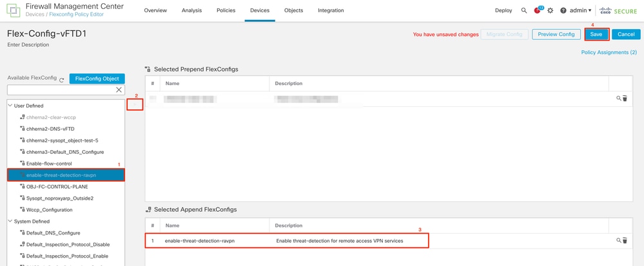Click the Flex-Config-vFTD1 policy title
The image size is (644, 266).
(x=47, y=33)
